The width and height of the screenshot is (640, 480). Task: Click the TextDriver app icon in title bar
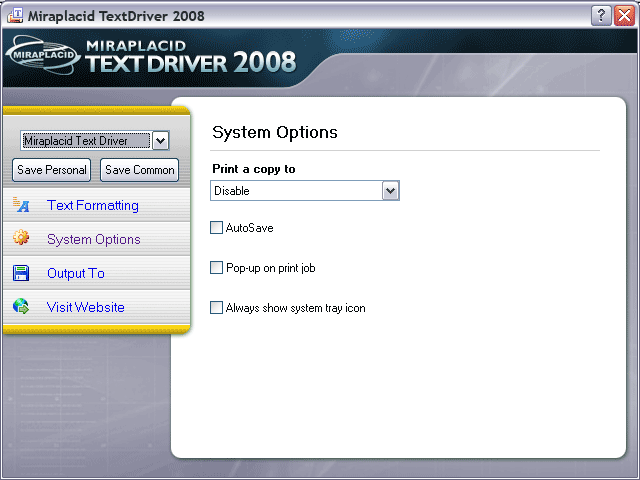coord(15,16)
